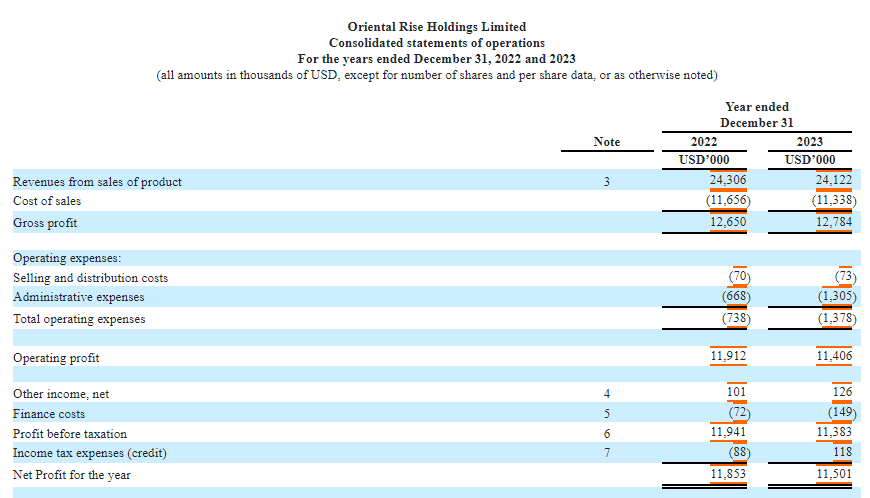Select 2022 other income value 101
870x498 pixels.
pos(736,392)
